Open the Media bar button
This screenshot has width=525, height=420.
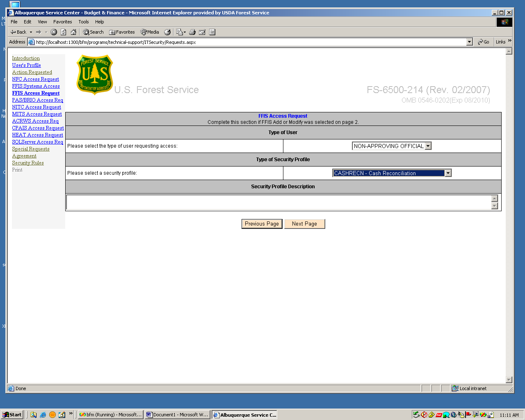(150, 32)
